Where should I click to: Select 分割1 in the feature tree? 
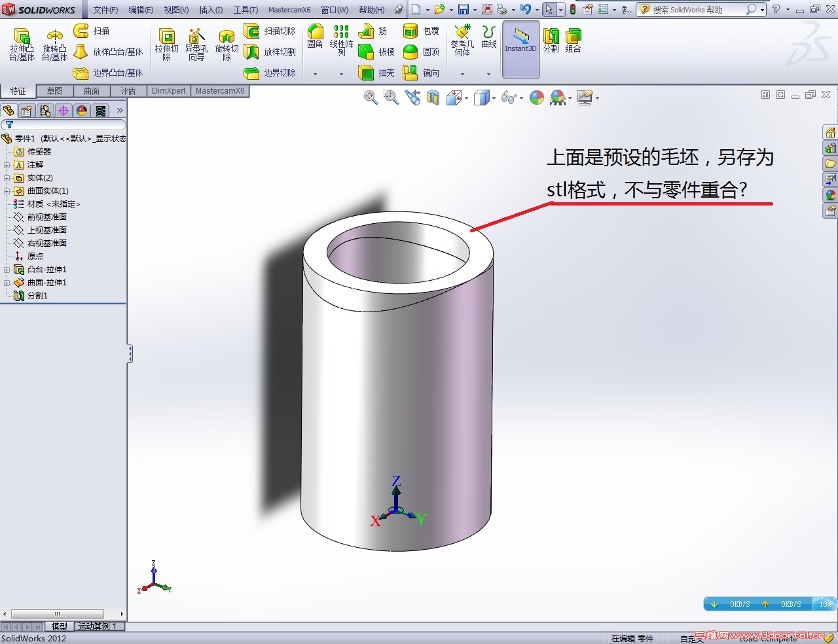pos(31,296)
